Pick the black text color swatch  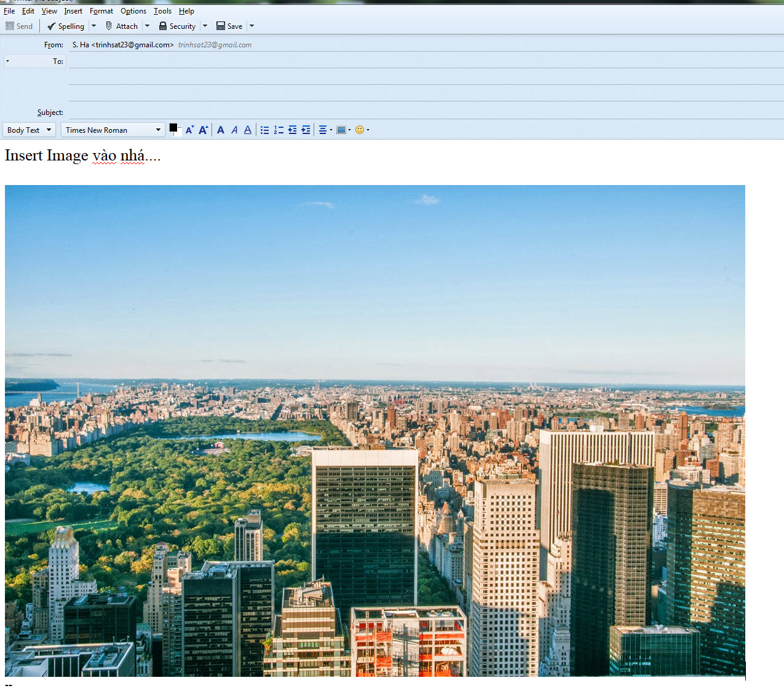pyautogui.click(x=173, y=128)
